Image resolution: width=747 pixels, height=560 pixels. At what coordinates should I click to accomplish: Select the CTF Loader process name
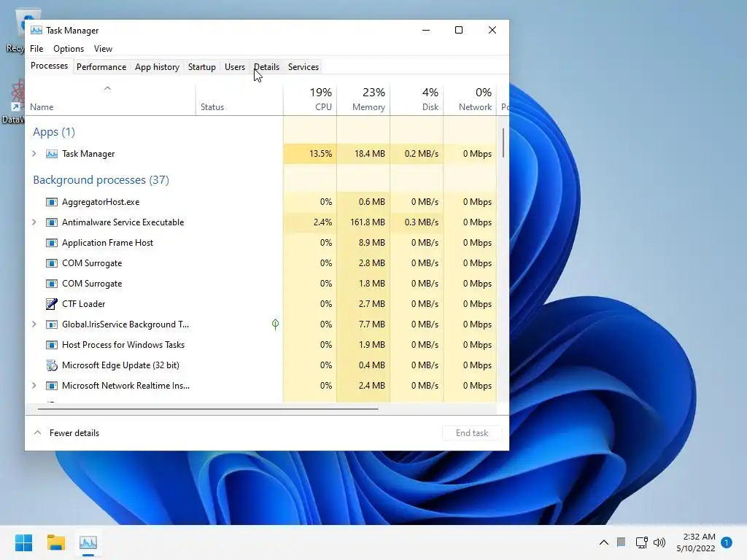click(x=83, y=304)
